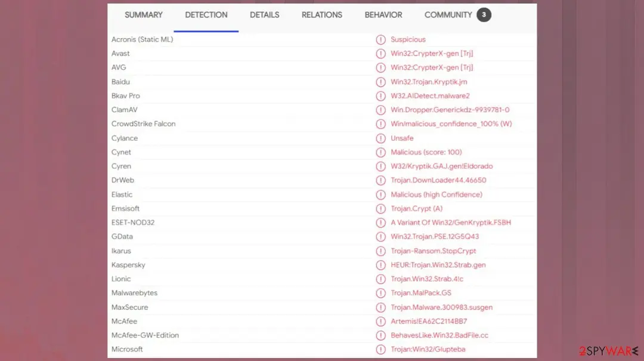This screenshot has height=361, width=644.
Task: Select the CrowdStrike Falcon vendor name
Action: pos(143,124)
